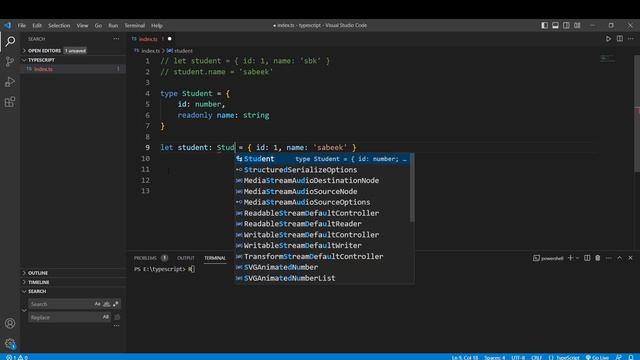Open the View menu
The height and width of the screenshot is (360, 640).
coord(82,25)
